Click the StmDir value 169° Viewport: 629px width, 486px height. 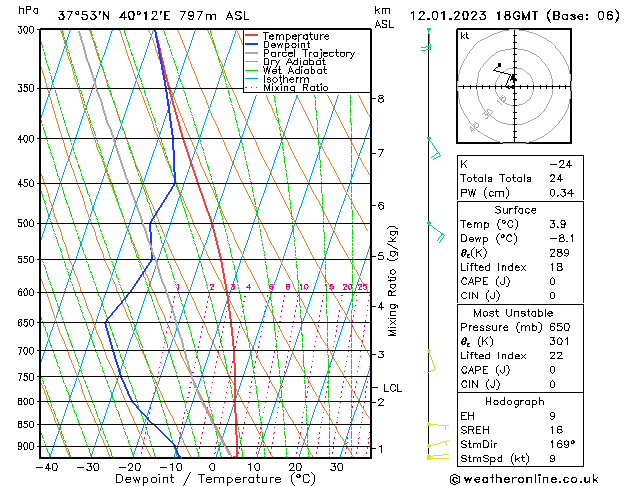[x=562, y=445]
